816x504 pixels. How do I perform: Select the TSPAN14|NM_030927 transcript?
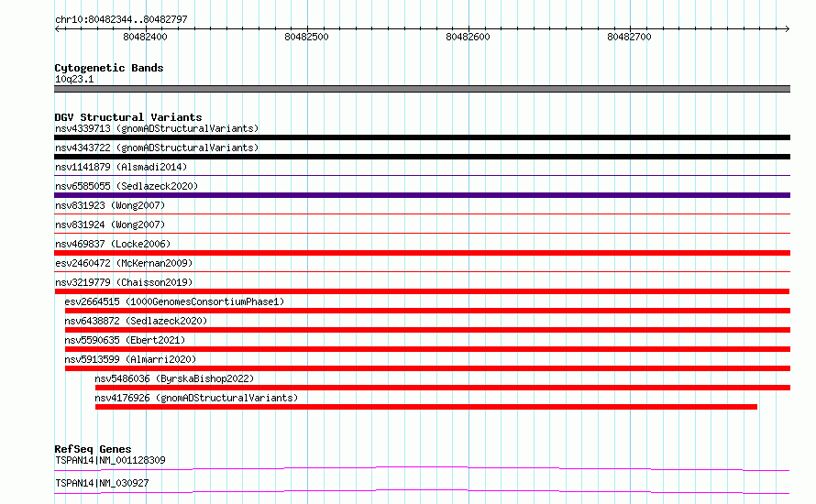coord(102,483)
